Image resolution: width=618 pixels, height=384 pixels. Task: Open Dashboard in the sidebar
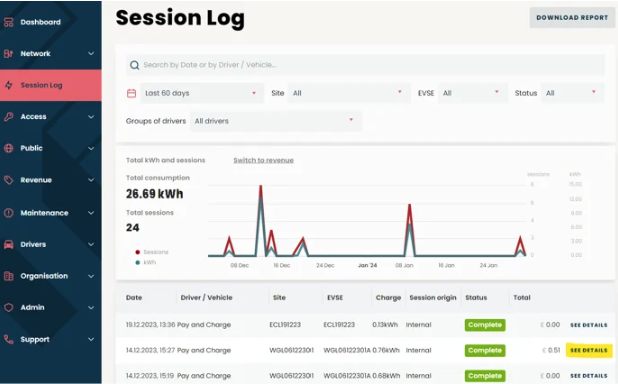coord(41,22)
